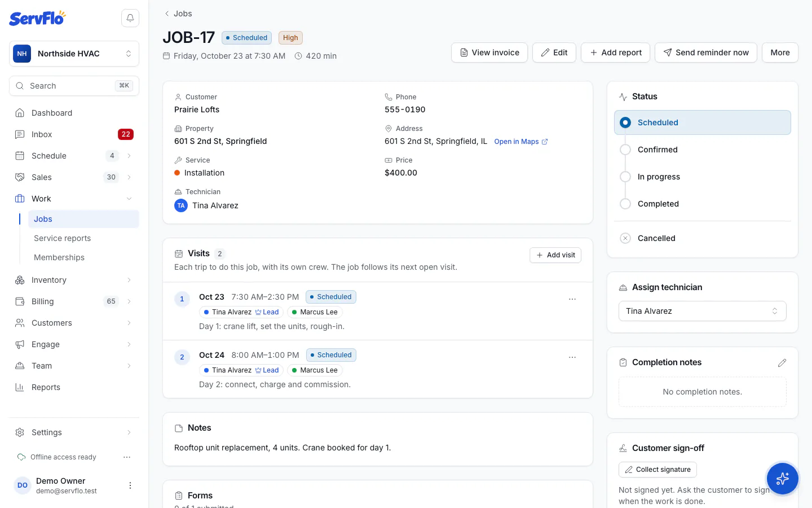Go back using the Jobs breadcrumb arrow
Screen dimensions: 812x508
(167, 14)
